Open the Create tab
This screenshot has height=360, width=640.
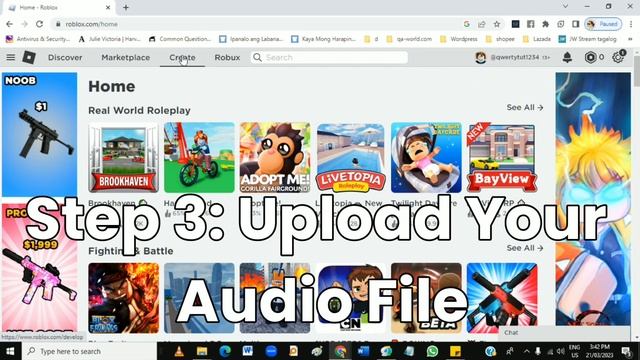(x=182, y=58)
